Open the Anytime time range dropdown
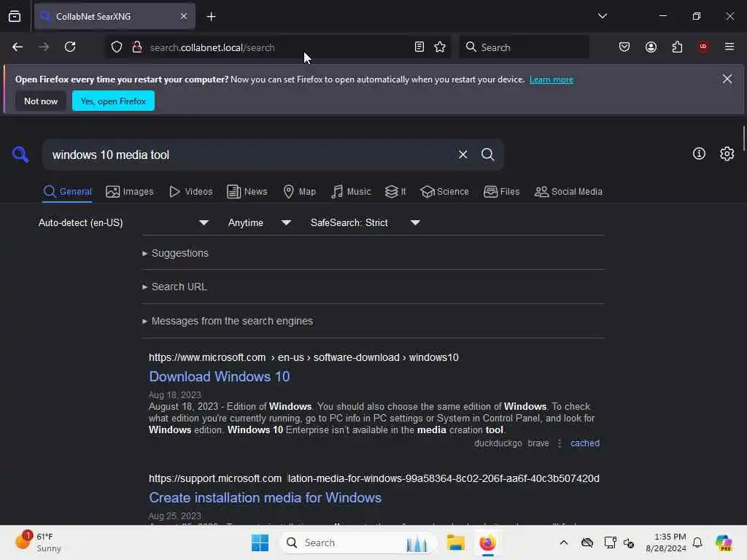The width and height of the screenshot is (747, 560). pos(259,223)
